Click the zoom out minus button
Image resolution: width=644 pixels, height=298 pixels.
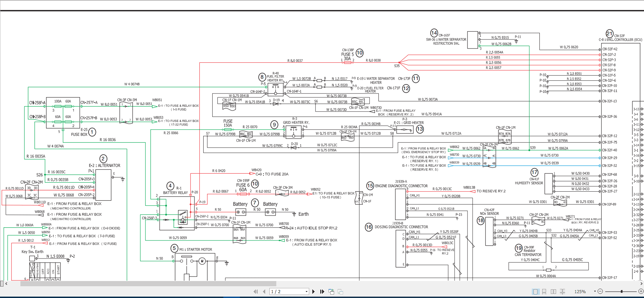point(600,292)
